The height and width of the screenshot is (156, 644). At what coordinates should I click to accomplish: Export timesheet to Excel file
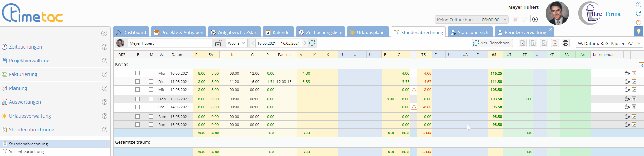[x=522, y=43]
